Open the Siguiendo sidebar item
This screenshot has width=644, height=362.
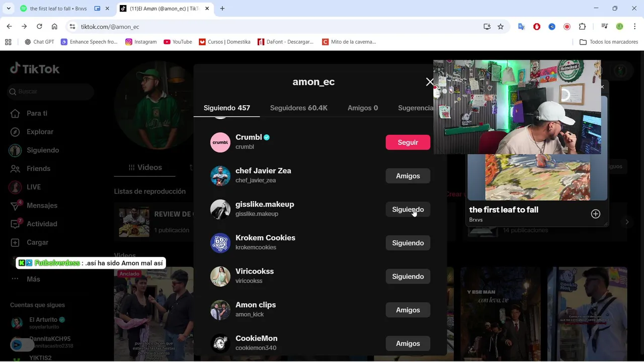[x=35, y=150]
